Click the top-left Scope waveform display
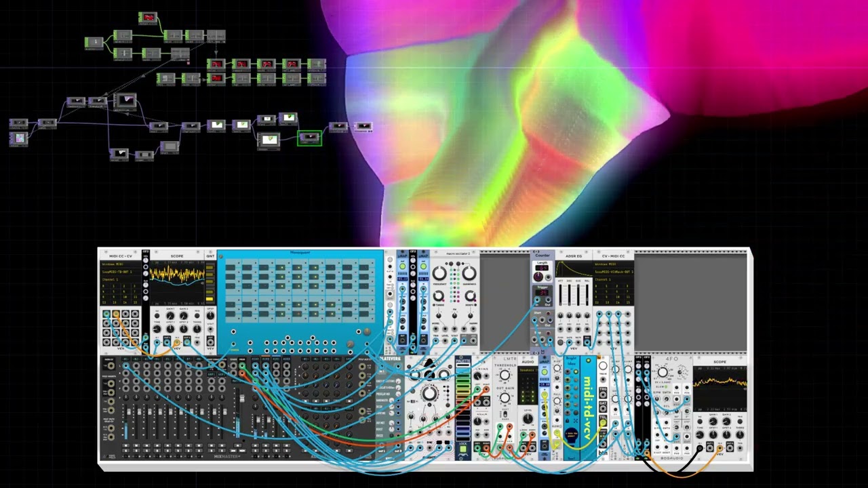 point(178,283)
